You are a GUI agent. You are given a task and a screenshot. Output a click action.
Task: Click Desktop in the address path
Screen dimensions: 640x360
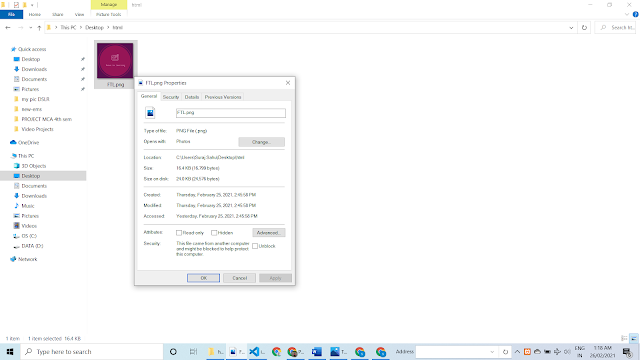pyautogui.click(x=94, y=28)
